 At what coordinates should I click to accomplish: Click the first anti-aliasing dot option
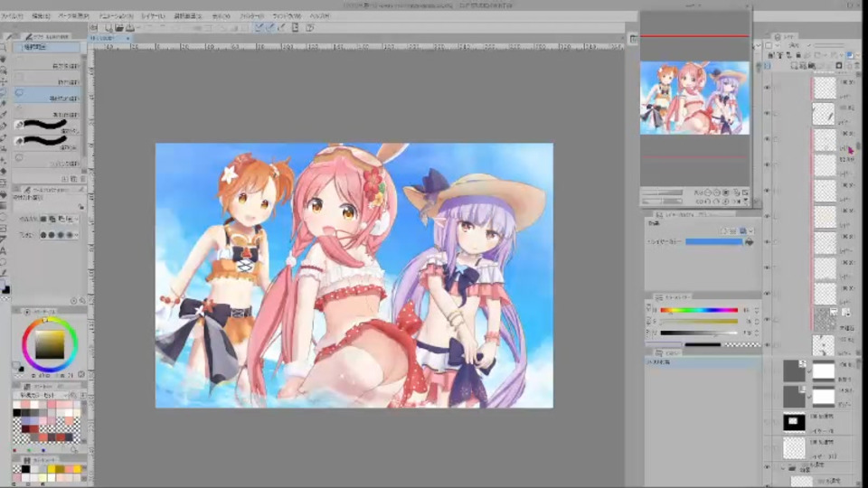(43, 235)
